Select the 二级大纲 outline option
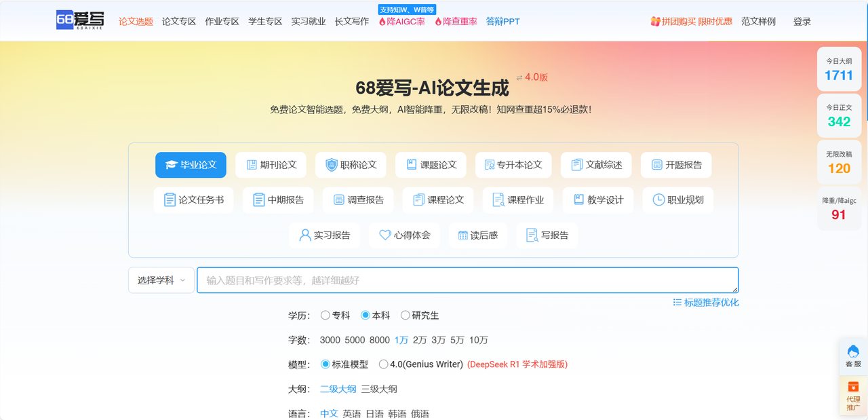Image resolution: width=868 pixels, height=420 pixels. click(x=338, y=389)
